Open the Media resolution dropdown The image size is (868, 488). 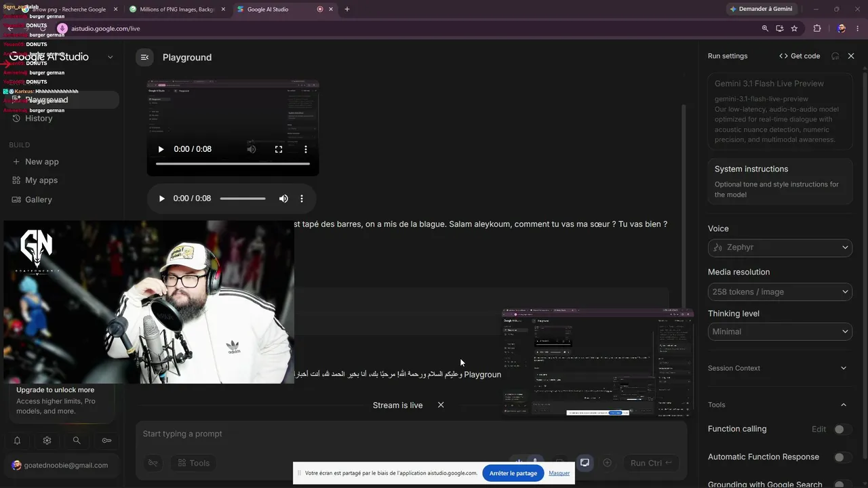click(x=780, y=292)
